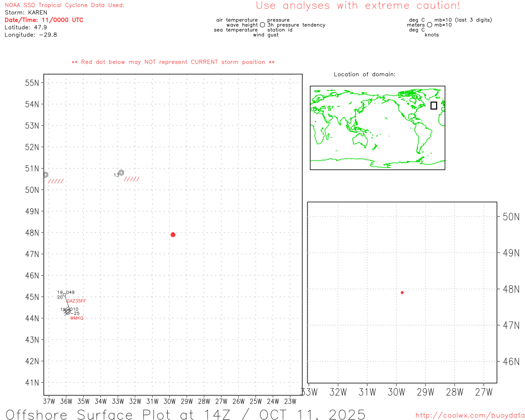Click the 27W label on the zoomed plot
The image size is (525, 420).
(x=484, y=392)
